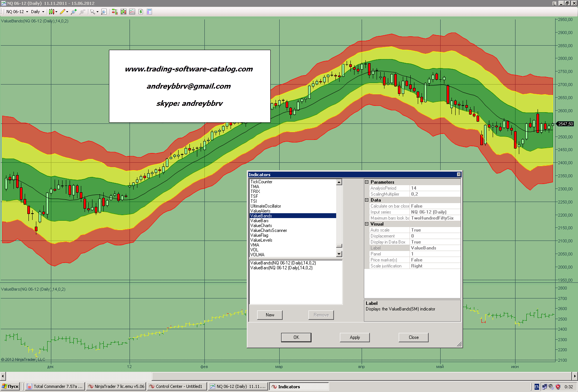Select ValueBars in the applied indicators list
This screenshot has height=392, width=578.
281,268
